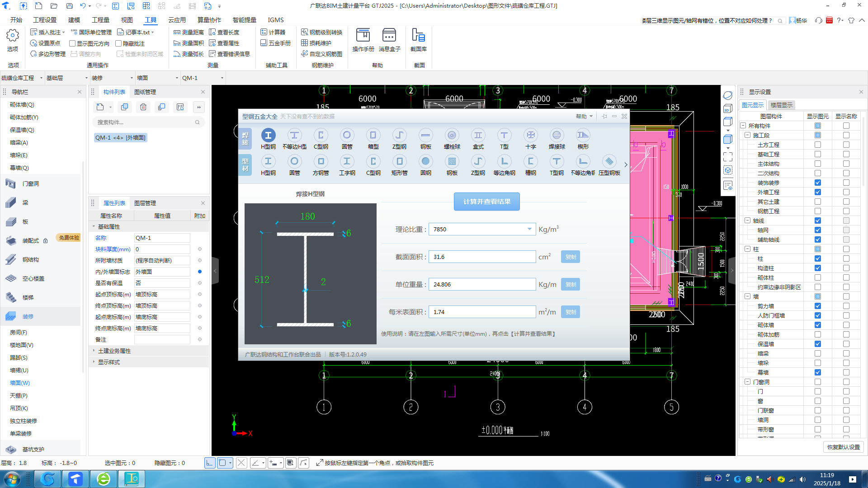
Task: Open 云应用 ribbon tab
Action: (x=177, y=20)
